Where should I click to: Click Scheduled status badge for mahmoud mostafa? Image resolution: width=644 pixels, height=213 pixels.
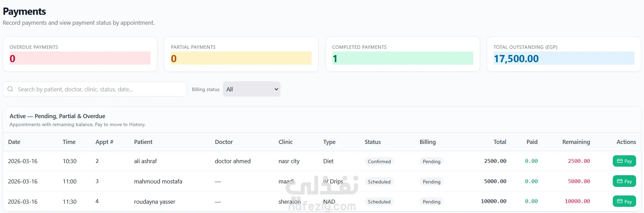pyautogui.click(x=379, y=182)
